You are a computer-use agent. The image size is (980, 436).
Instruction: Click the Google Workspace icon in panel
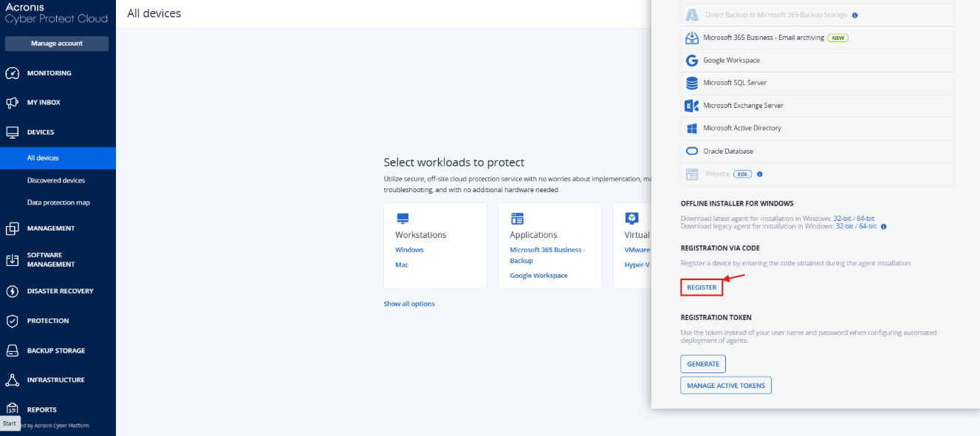tap(692, 61)
